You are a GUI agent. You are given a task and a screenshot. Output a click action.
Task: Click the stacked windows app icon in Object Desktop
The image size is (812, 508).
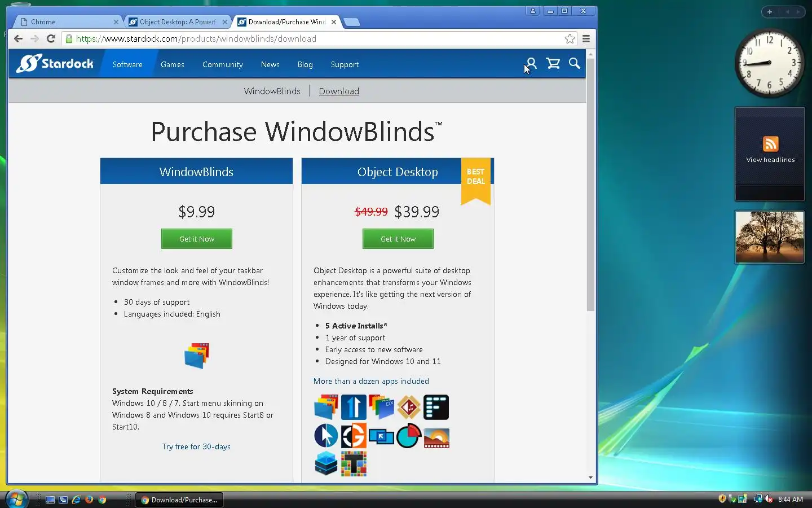[326, 407]
